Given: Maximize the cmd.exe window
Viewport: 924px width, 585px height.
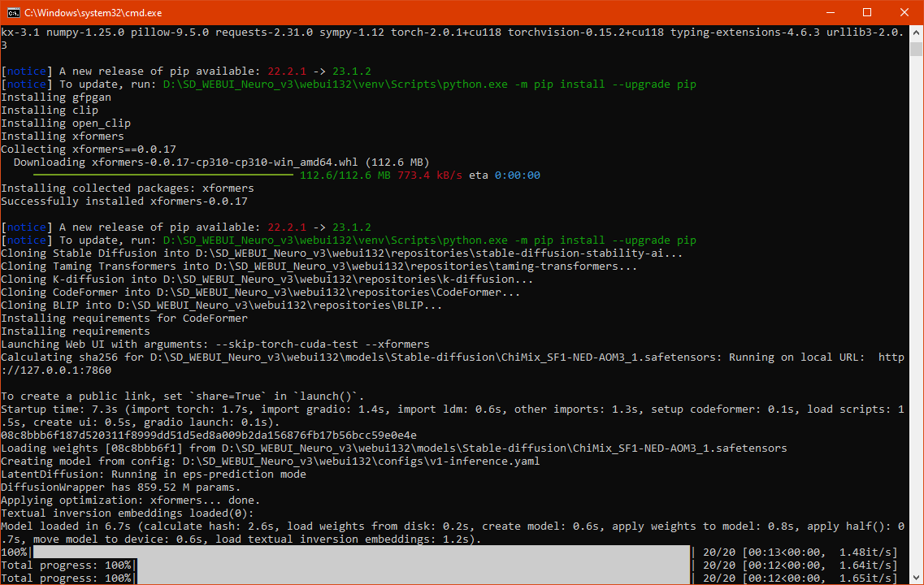Looking at the screenshot, I should click(867, 12).
